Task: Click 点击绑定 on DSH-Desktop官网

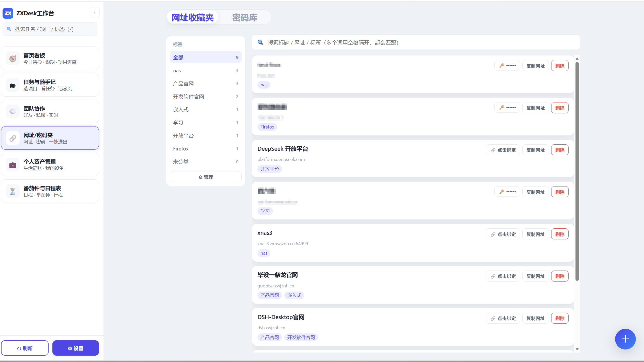Action: (503, 318)
